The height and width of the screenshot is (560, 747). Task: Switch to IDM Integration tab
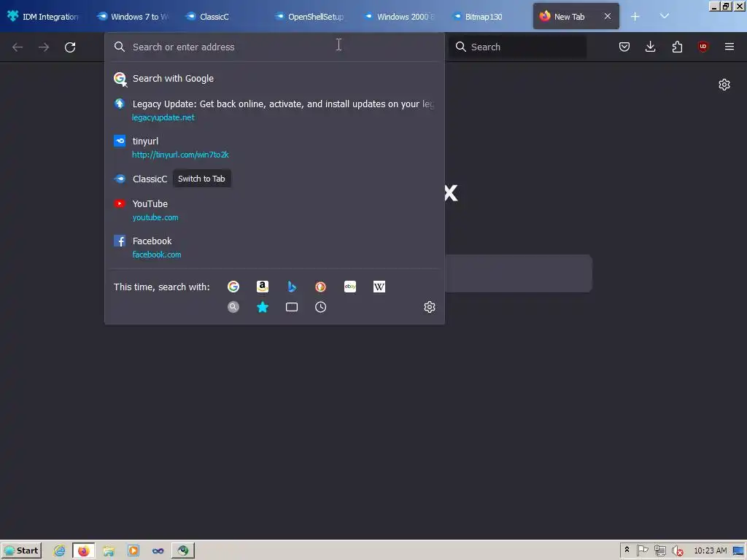(x=44, y=17)
